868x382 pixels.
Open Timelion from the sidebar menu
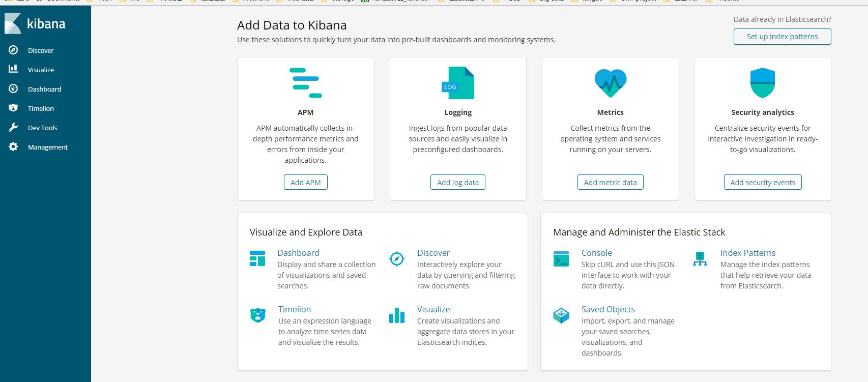point(41,108)
